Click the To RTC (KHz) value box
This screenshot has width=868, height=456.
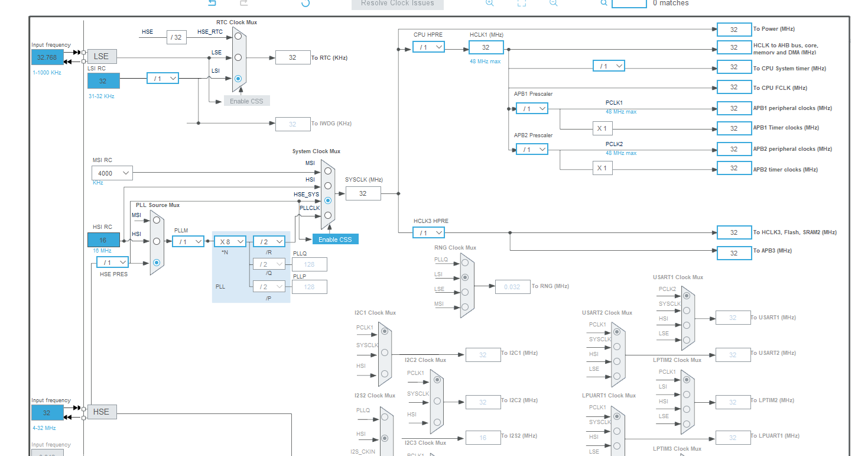pyautogui.click(x=292, y=57)
